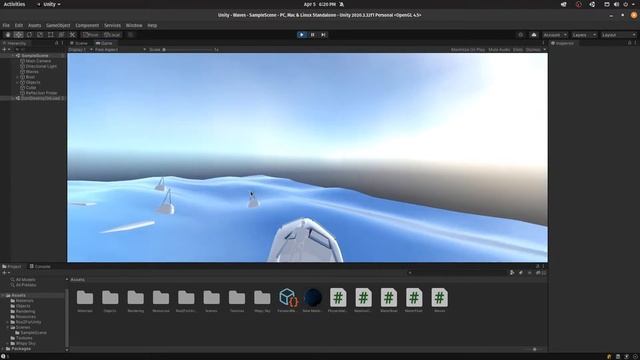This screenshot has height=360, width=640.
Task: Open the Console tab
Action: pyautogui.click(x=40, y=267)
